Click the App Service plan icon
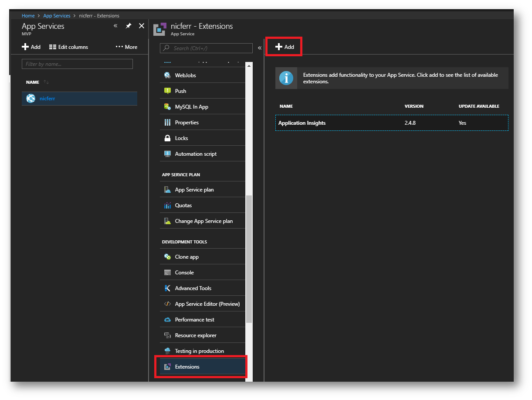532x400 pixels. [x=167, y=190]
